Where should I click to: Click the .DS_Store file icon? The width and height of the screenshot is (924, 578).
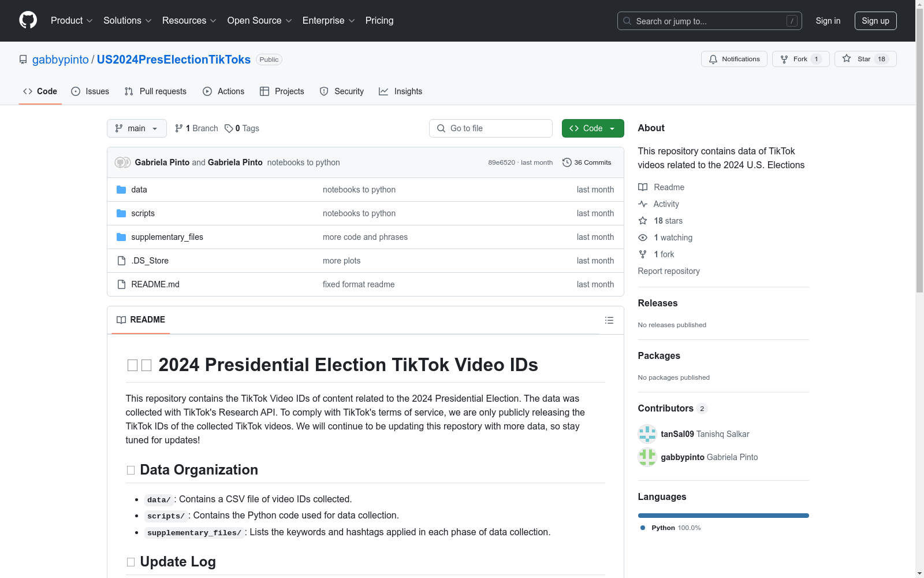click(x=121, y=261)
